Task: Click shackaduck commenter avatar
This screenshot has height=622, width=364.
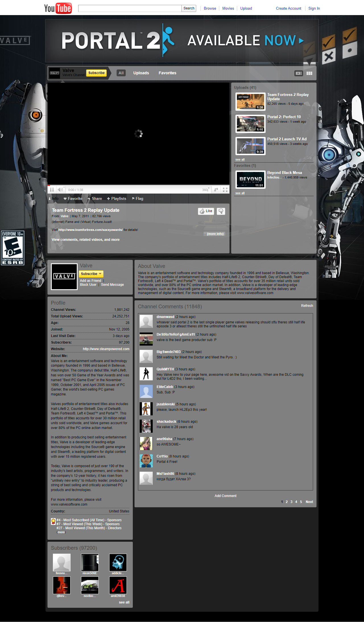Action: click(146, 426)
